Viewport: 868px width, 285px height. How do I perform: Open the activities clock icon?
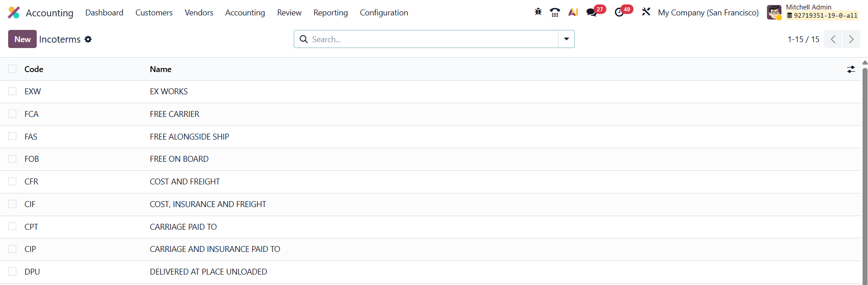tap(619, 12)
